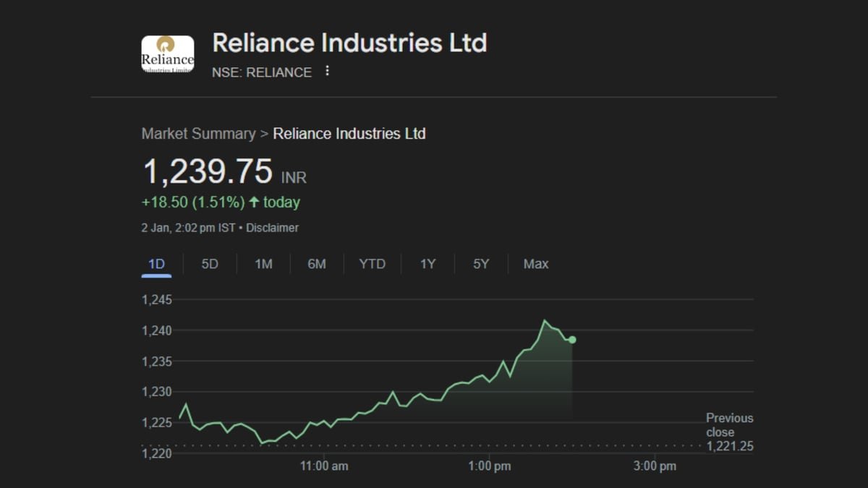868x488 pixels.
Task: Select the YTD chart range tab
Action: pos(372,264)
